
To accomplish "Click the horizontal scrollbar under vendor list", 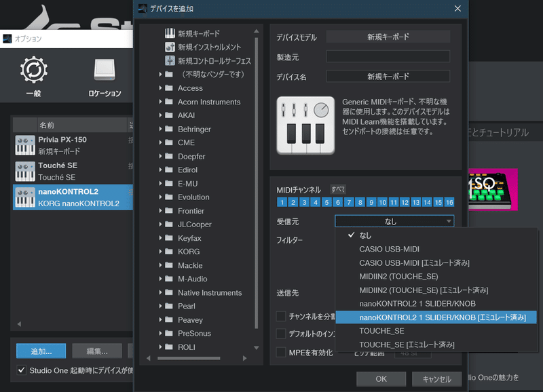I will click(189, 358).
